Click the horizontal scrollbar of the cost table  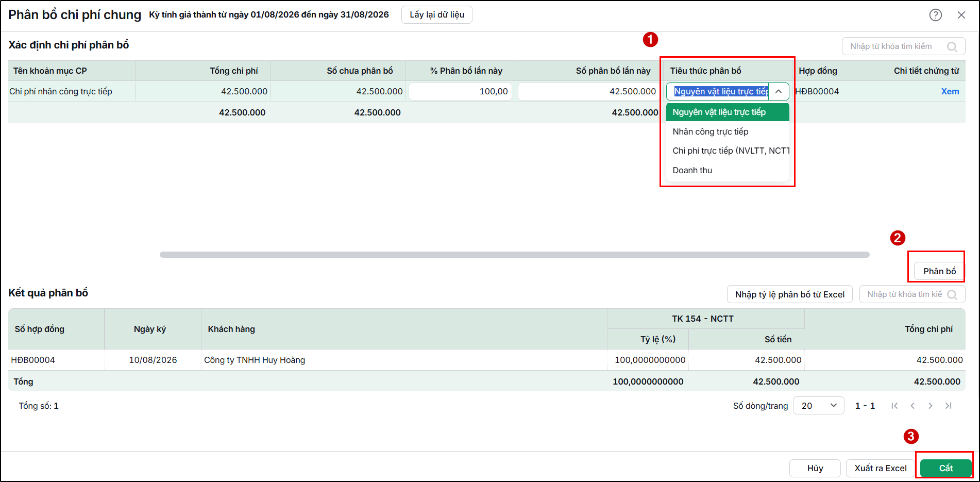click(x=514, y=255)
